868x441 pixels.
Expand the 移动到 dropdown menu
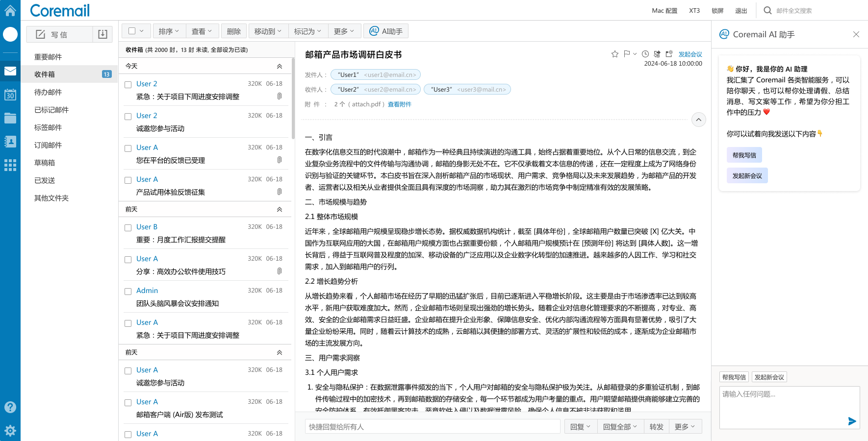268,31
